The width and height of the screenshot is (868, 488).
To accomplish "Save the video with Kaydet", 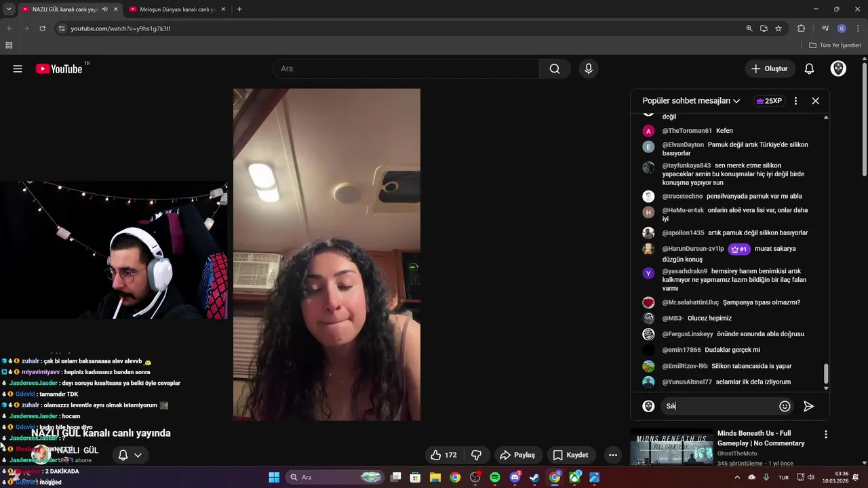I will [x=570, y=455].
